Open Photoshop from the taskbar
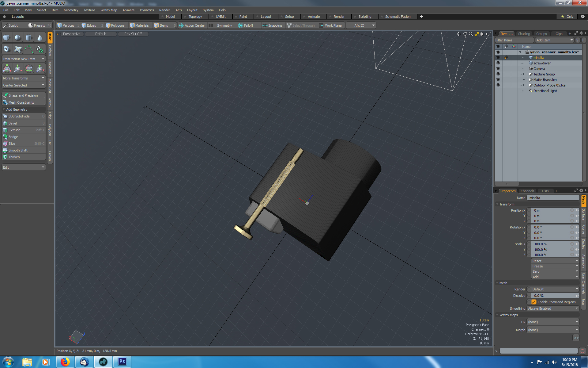The image size is (588, 368). point(122,362)
